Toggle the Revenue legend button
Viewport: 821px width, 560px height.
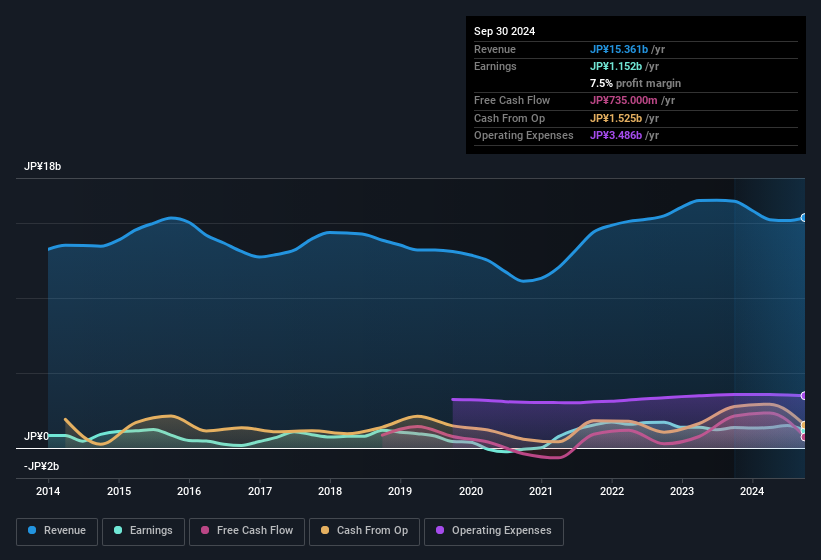[57, 531]
